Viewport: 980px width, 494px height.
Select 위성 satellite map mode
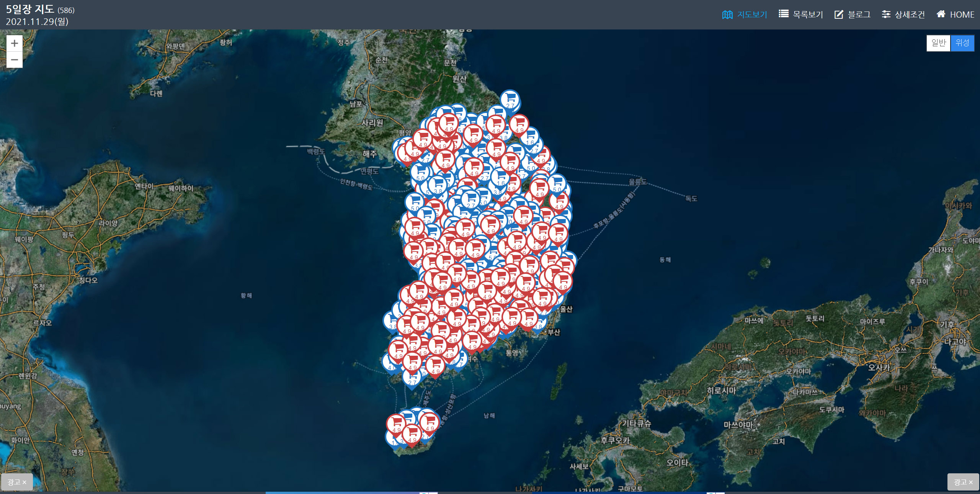(x=962, y=43)
